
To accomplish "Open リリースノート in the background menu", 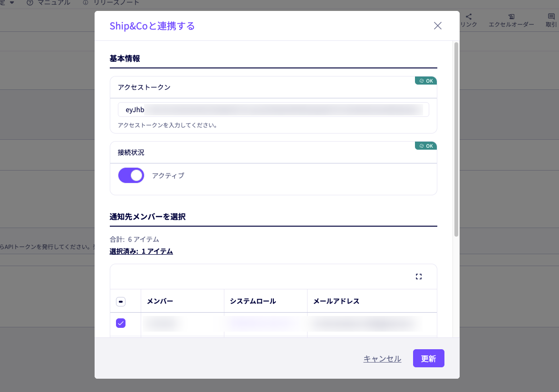I will (x=111, y=2).
